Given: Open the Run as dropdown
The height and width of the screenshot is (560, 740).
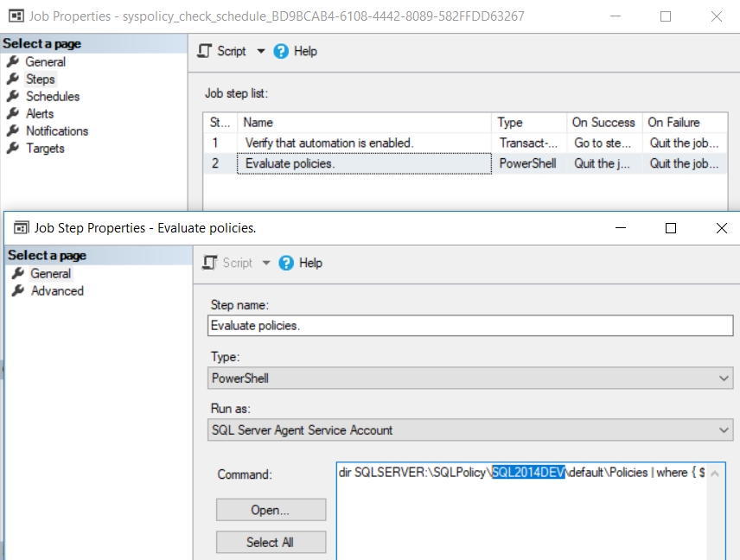Looking at the screenshot, I should tap(724, 430).
